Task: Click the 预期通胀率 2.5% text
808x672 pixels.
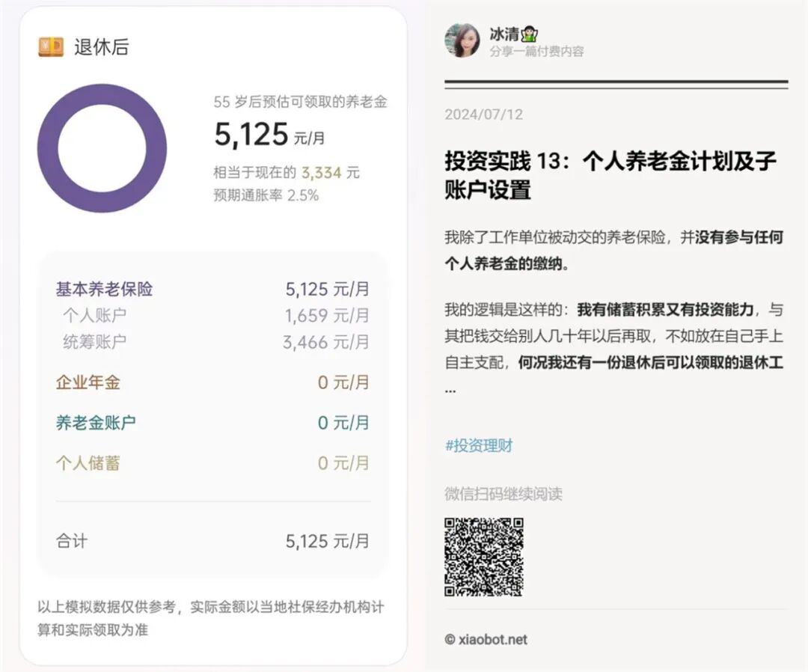Action: [266, 195]
